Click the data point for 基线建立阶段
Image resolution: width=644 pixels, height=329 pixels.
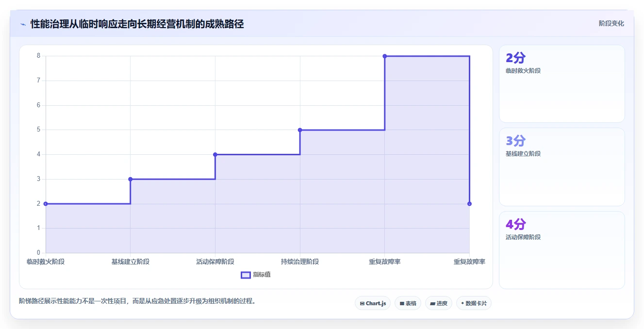tap(131, 179)
